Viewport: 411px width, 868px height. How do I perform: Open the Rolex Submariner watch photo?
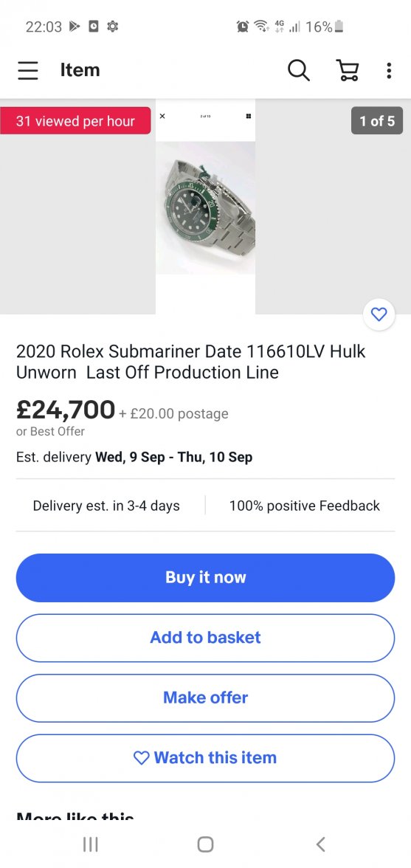point(205,207)
